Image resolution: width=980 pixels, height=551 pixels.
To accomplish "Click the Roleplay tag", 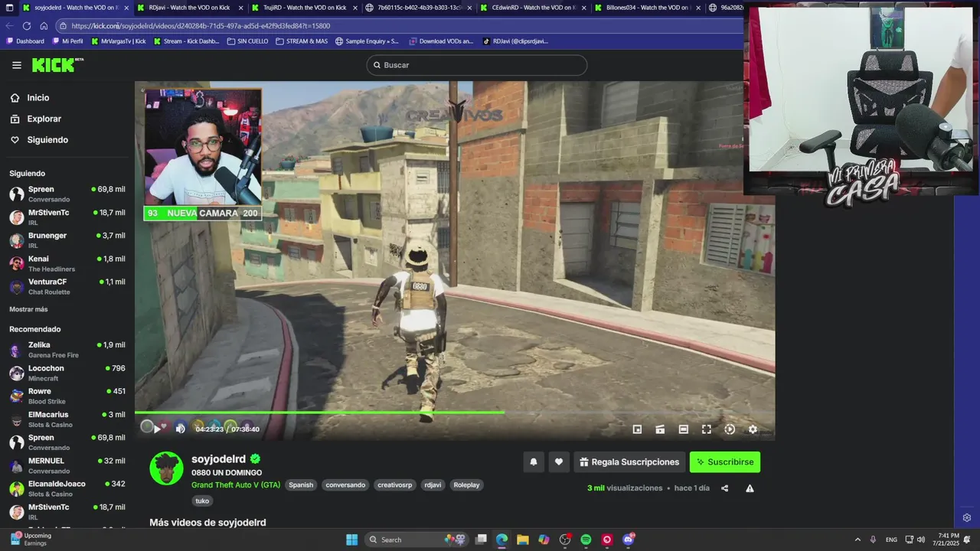I will [x=466, y=485].
